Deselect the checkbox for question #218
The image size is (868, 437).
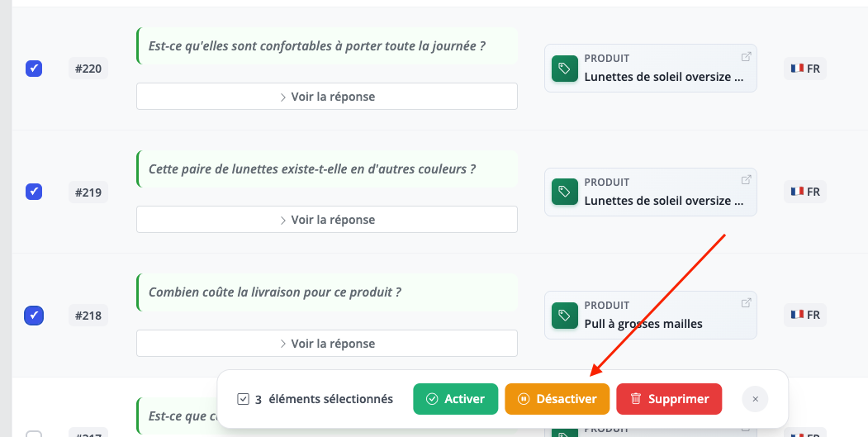click(34, 315)
